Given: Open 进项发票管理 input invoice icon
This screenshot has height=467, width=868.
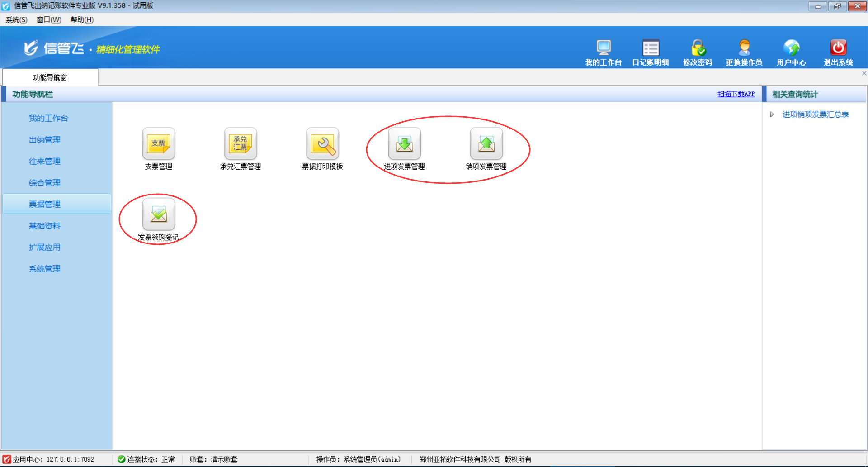Looking at the screenshot, I should pos(404,144).
